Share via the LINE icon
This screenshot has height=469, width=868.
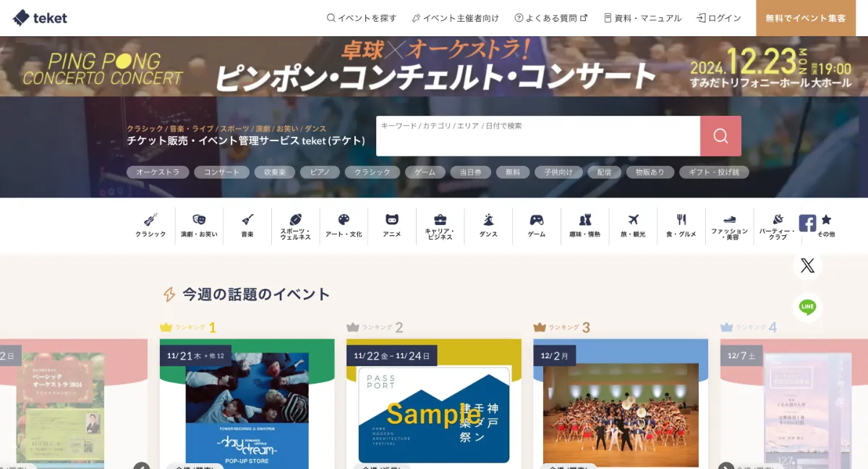tap(807, 308)
